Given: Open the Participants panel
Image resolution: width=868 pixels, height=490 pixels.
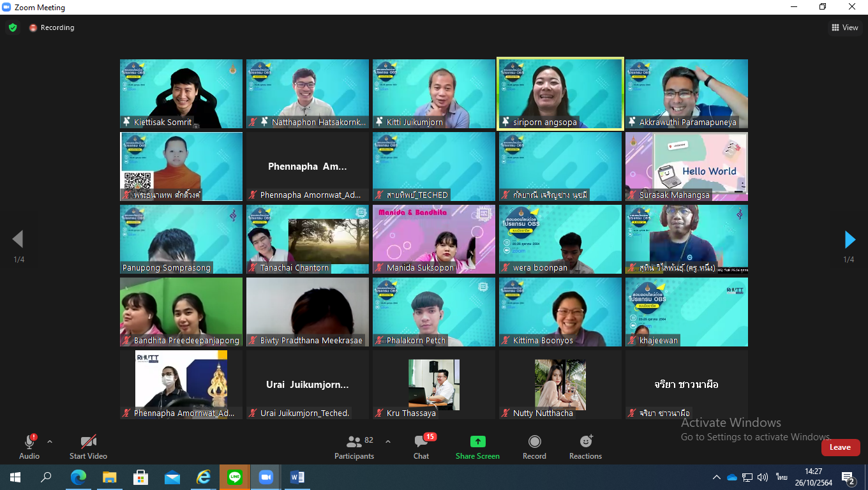Looking at the screenshot, I should 354,447.
